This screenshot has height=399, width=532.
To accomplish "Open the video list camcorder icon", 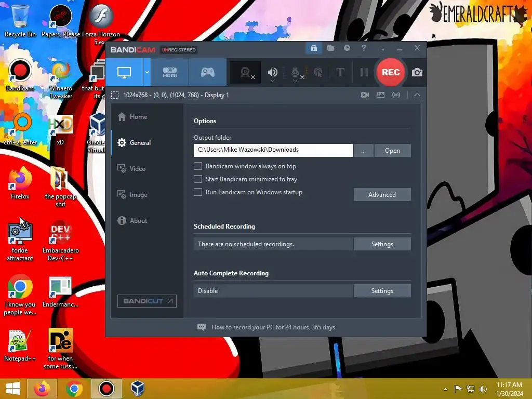I will pos(365,95).
